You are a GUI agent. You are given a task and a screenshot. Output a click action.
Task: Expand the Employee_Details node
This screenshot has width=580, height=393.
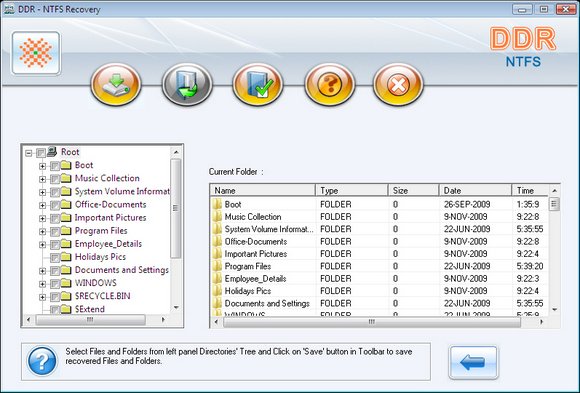(x=42, y=245)
